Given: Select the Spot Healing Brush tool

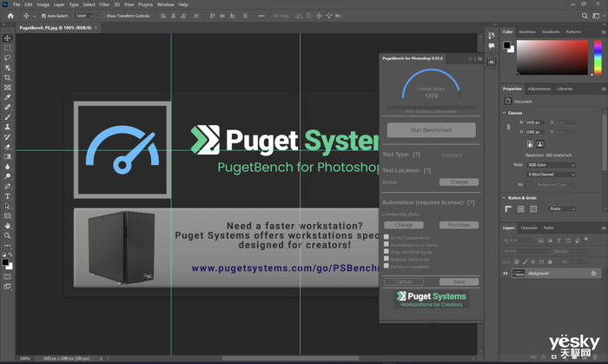Looking at the screenshot, I should click(x=7, y=108).
